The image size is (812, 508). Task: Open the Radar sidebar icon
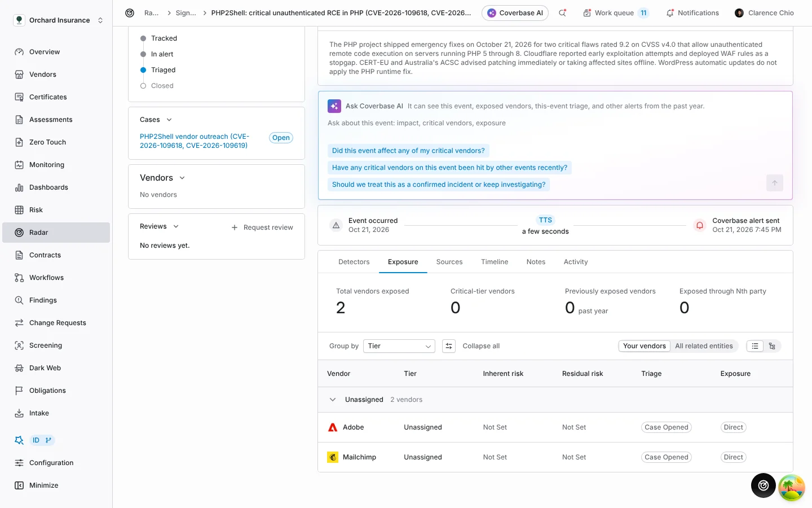(19, 233)
